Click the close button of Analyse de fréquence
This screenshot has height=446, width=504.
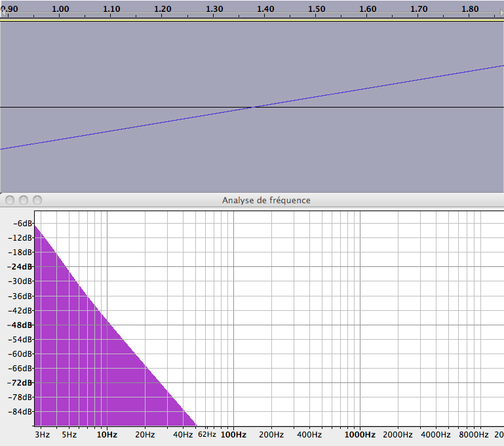point(10,200)
